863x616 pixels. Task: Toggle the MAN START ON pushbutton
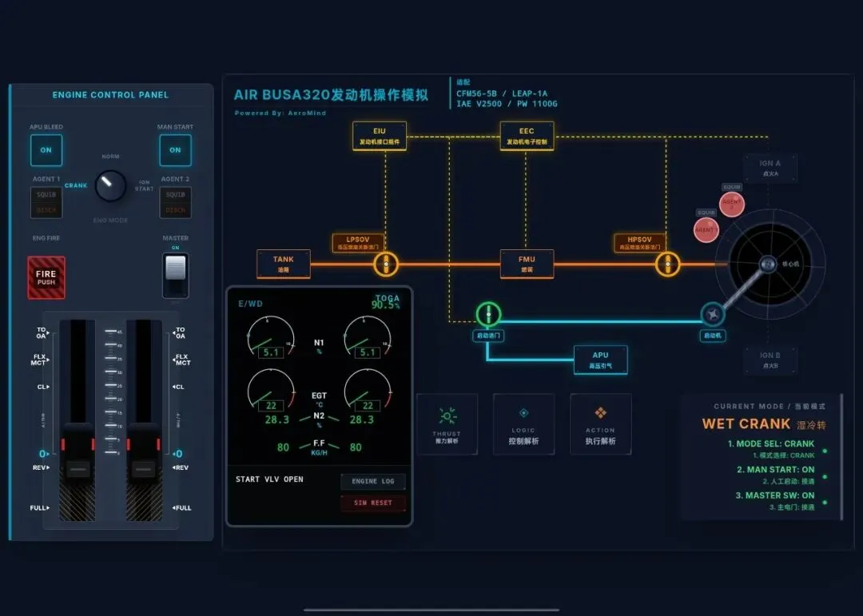(x=175, y=149)
